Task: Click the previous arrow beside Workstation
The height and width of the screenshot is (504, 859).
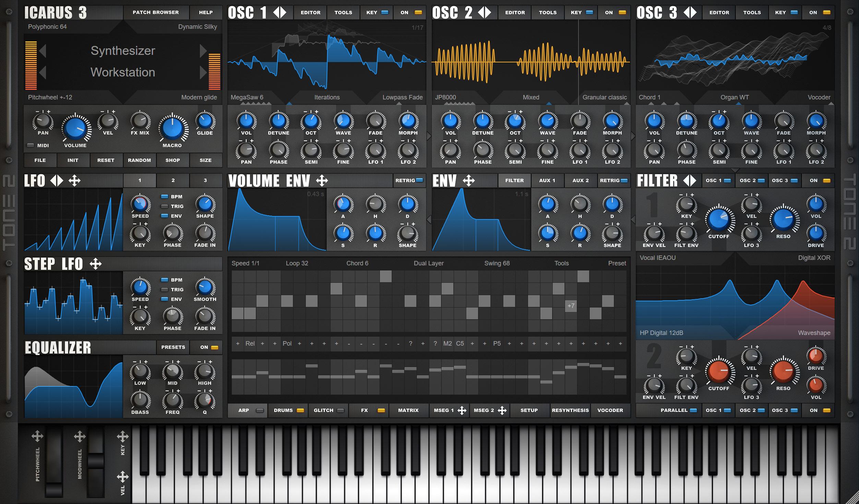Action: click(43, 72)
